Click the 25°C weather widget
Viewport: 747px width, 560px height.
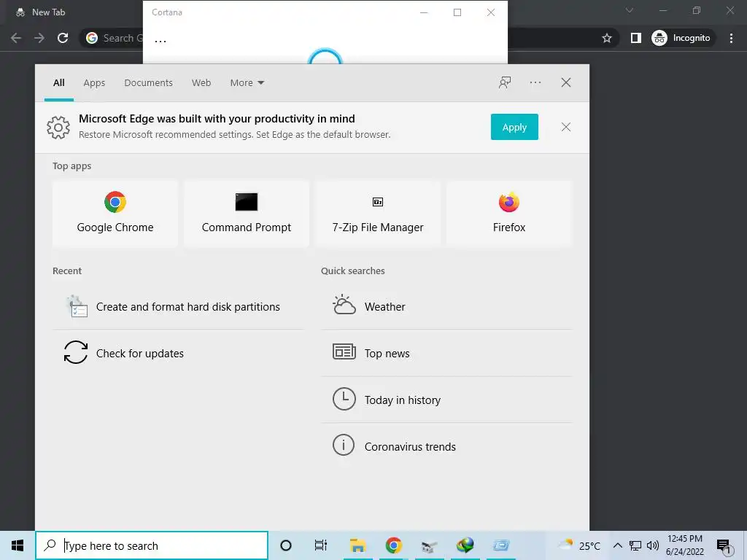click(578, 545)
